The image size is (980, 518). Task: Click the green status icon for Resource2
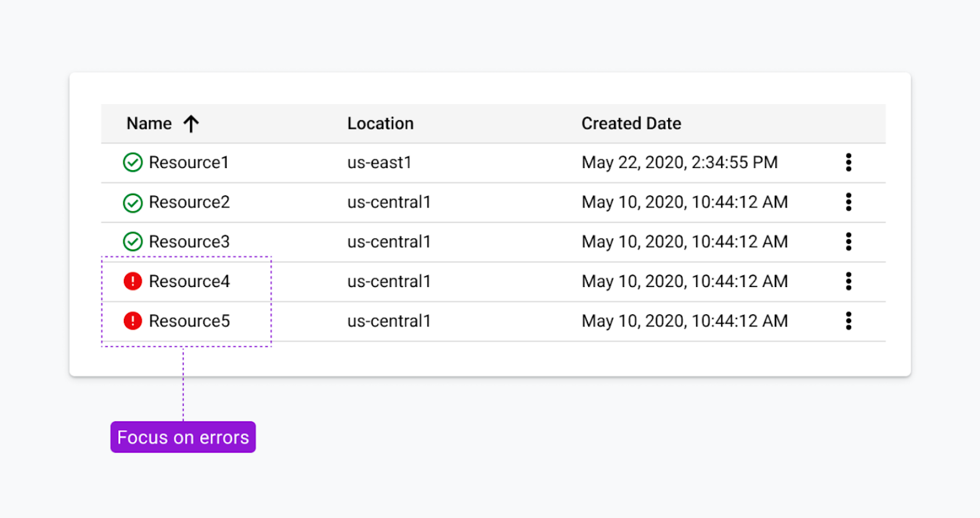[x=133, y=203]
